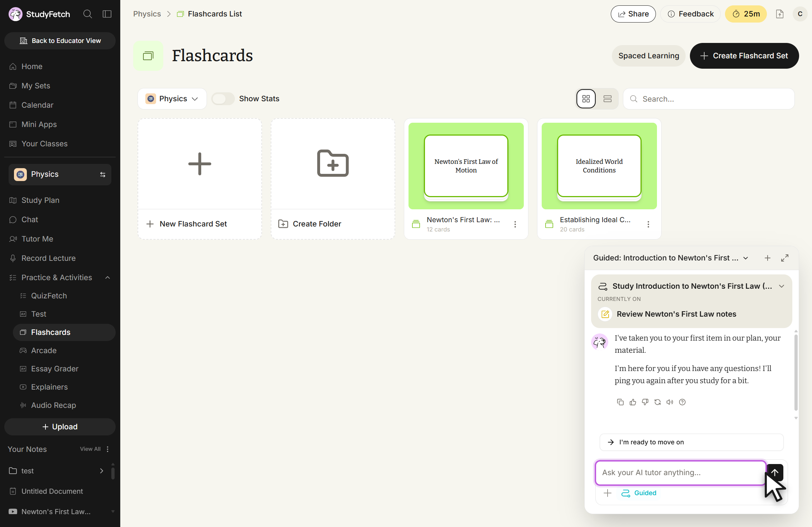Select Flashcards in sidebar

click(x=64, y=332)
